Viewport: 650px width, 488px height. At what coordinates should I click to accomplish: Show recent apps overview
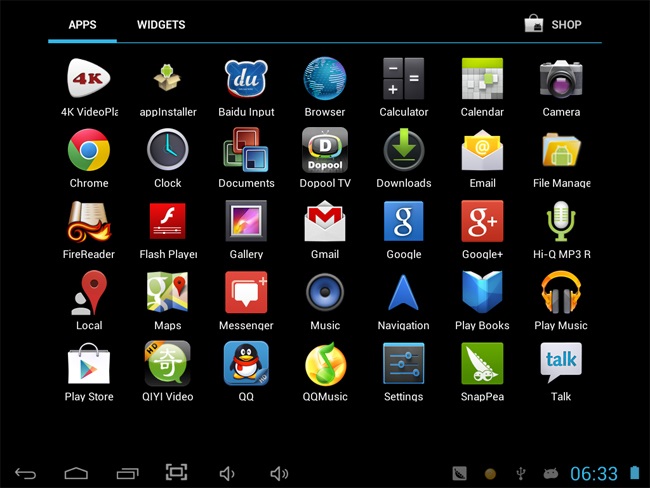127,473
